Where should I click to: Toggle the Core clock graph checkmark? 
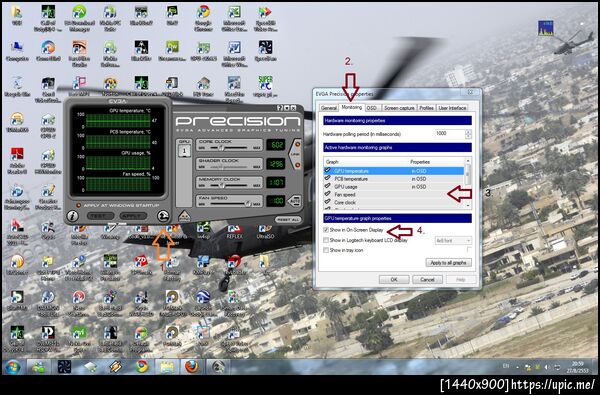[x=328, y=202]
